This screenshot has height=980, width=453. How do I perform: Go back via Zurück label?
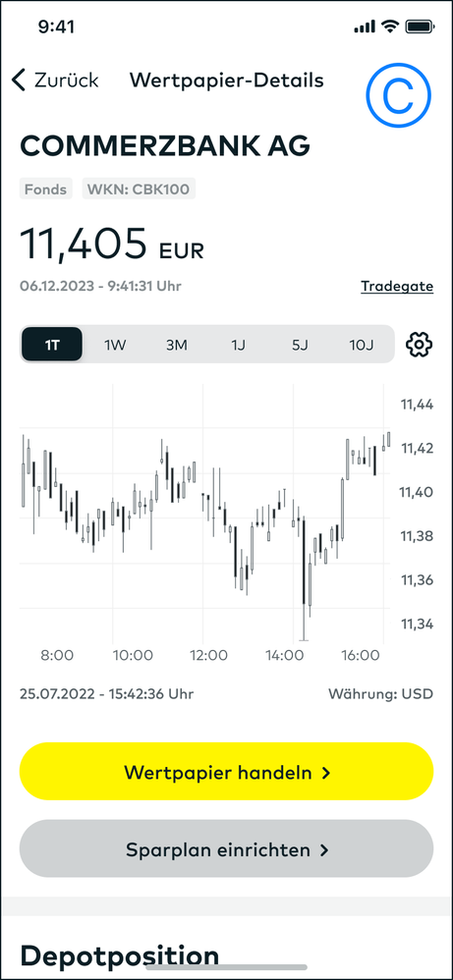click(66, 81)
